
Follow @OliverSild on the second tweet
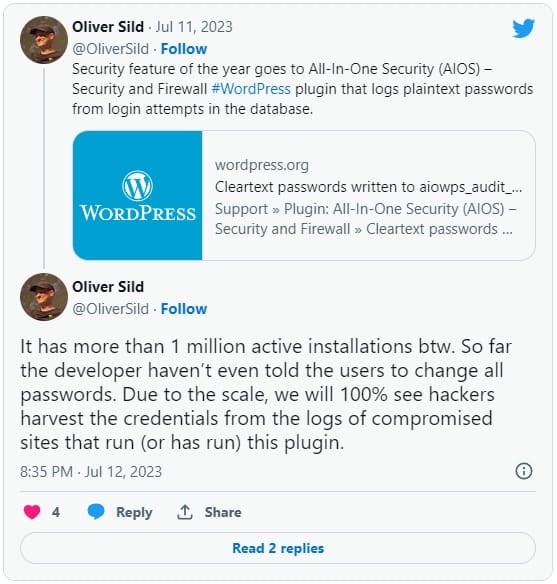pos(184,309)
